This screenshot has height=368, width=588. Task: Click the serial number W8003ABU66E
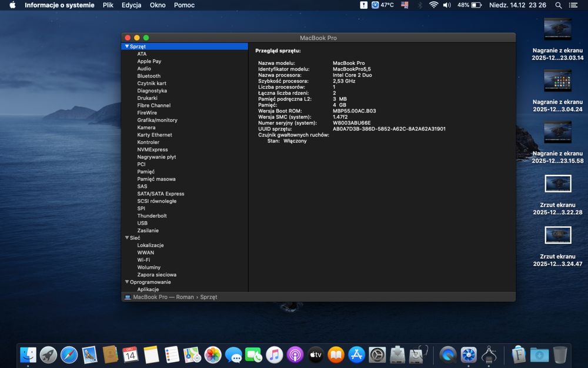tap(352, 123)
